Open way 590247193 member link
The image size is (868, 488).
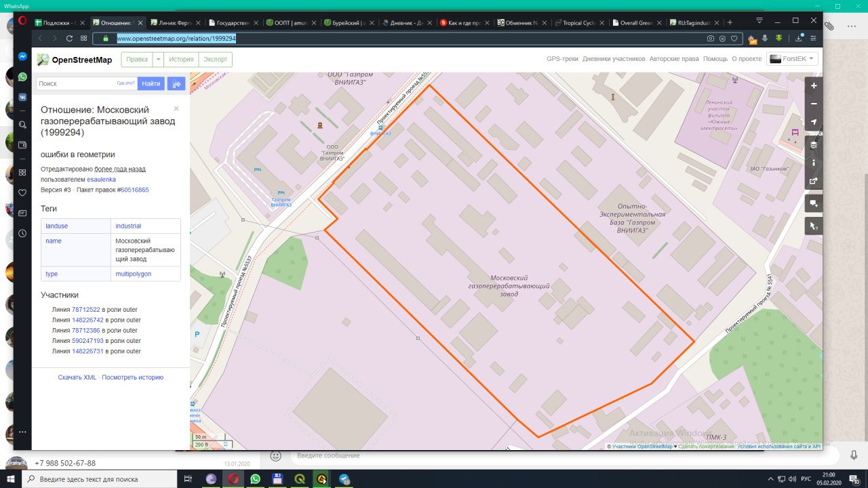[87, 341]
